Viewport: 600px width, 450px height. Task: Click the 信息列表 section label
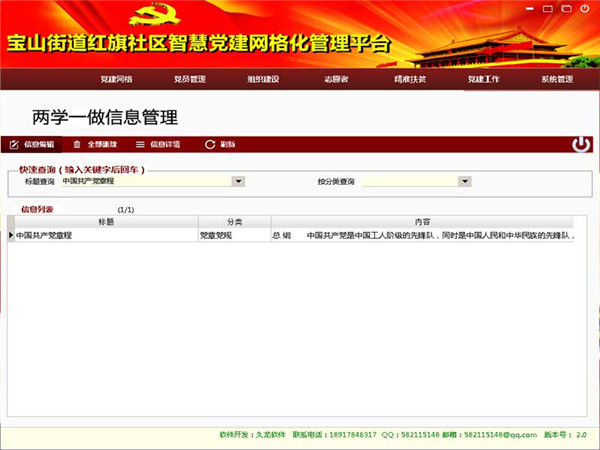coord(37,209)
